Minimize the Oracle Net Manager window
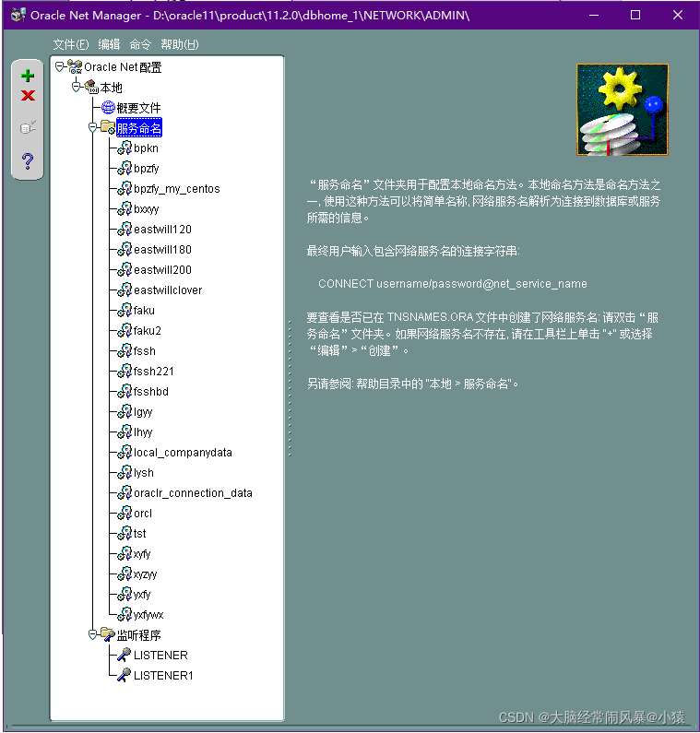 (x=594, y=15)
